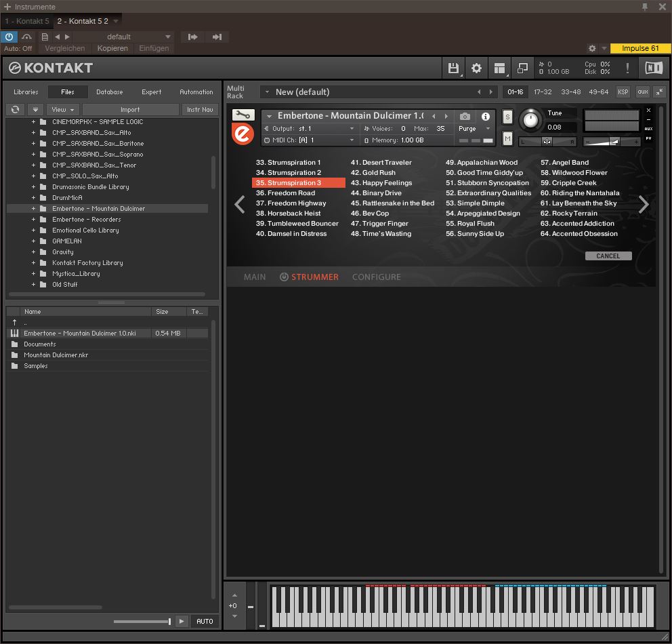Screen dimensions: 672x644
Task: Expand the Gravity folder
Action: (x=33, y=251)
